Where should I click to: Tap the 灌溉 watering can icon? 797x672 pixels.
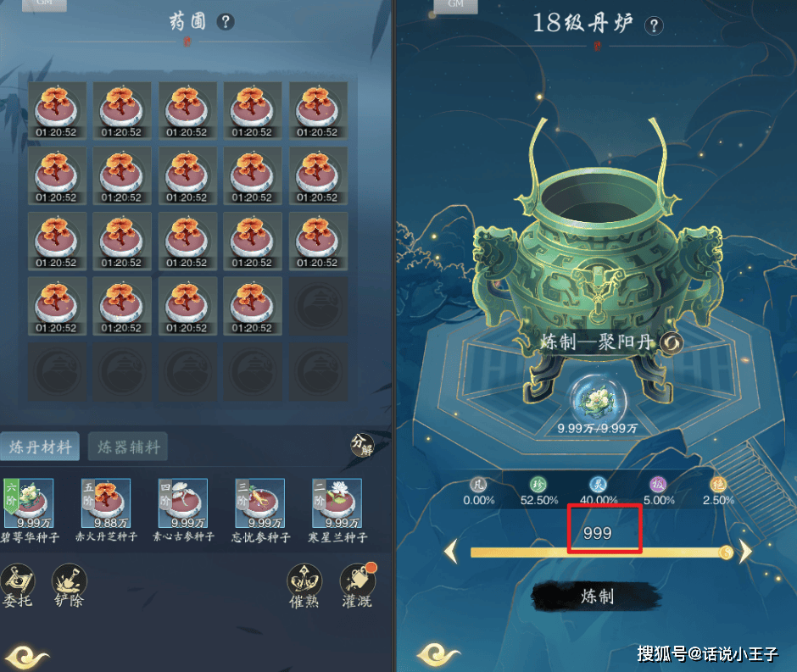point(357,586)
